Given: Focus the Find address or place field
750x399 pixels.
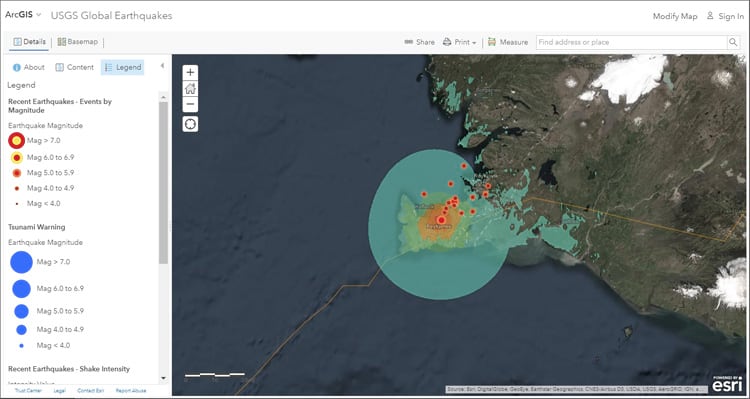Looking at the screenshot, I should [631, 42].
